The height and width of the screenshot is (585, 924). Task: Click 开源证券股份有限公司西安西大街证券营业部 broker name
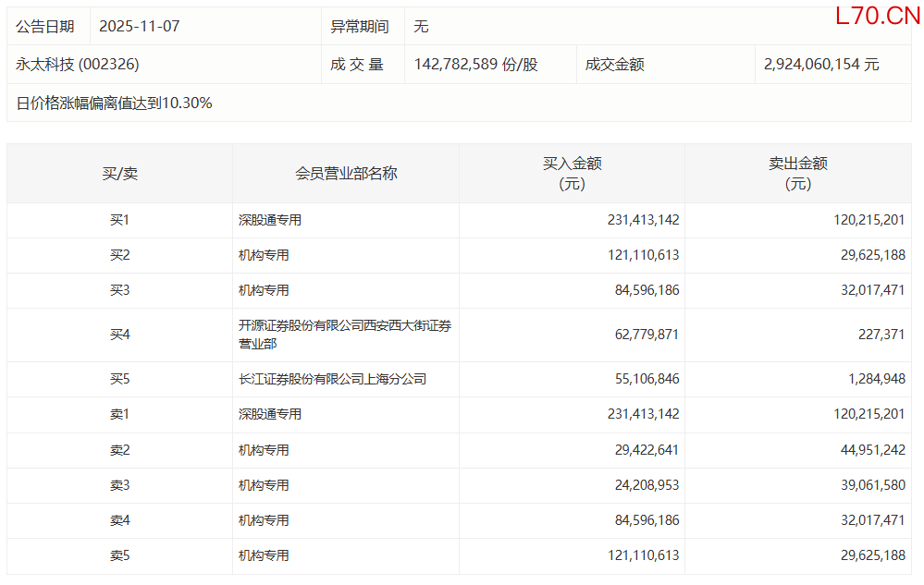345,335
